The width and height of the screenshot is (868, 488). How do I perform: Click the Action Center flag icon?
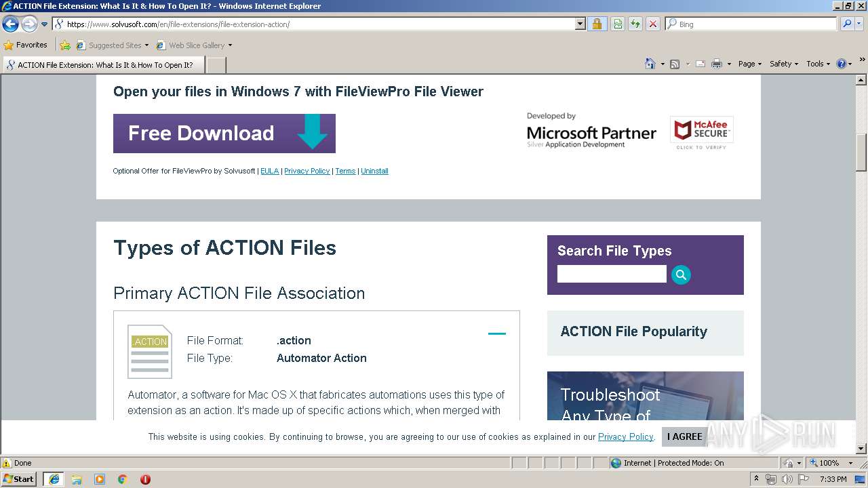(x=803, y=479)
